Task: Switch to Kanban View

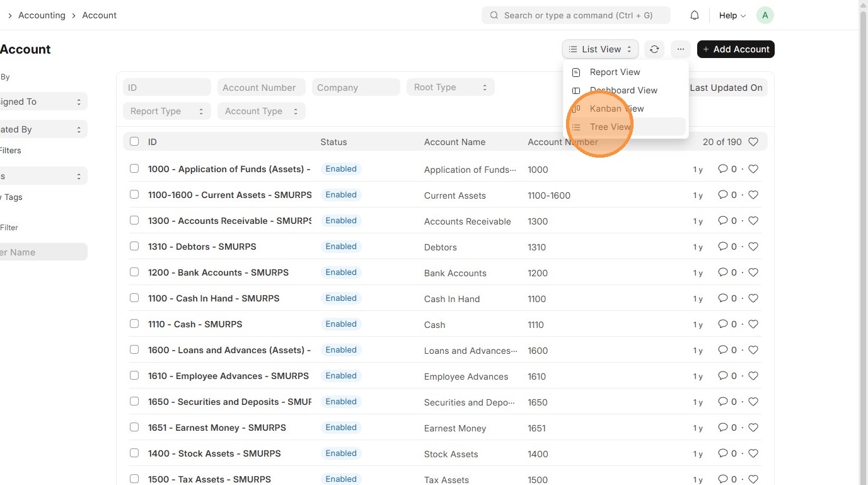Action: (x=625, y=108)
